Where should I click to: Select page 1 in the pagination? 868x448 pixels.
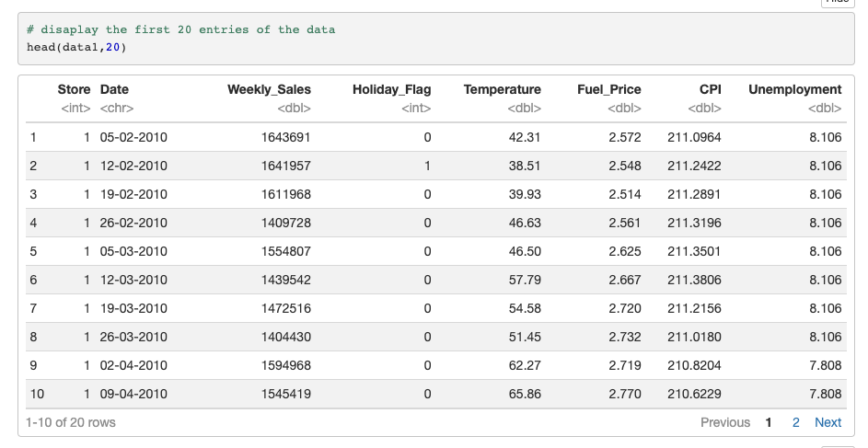(x=768, y=422)
